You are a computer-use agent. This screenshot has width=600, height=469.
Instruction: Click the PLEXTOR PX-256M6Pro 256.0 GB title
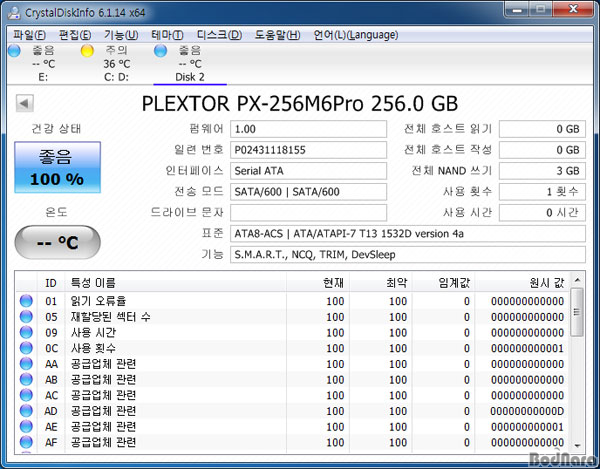[300, 104]
